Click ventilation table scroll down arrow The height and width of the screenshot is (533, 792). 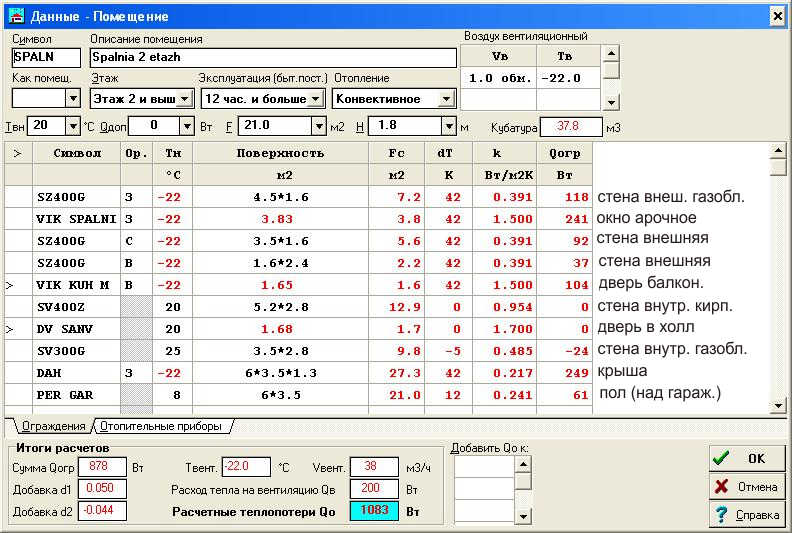coord(611,103)
